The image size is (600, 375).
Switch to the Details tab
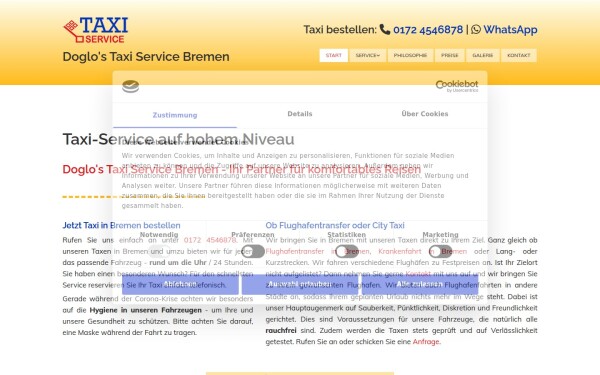[x=300, y=114]
